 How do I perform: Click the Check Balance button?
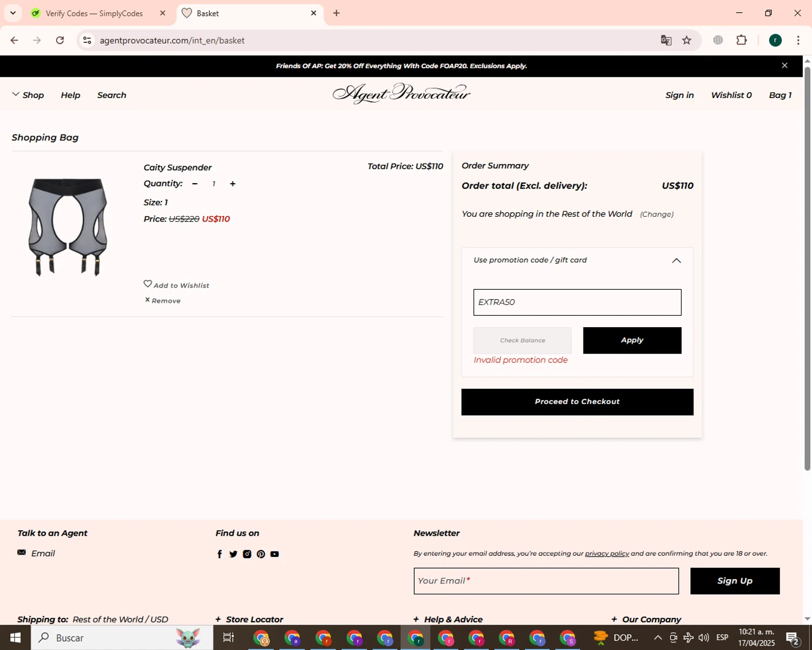pyautogui.click(x=522, y=340)
